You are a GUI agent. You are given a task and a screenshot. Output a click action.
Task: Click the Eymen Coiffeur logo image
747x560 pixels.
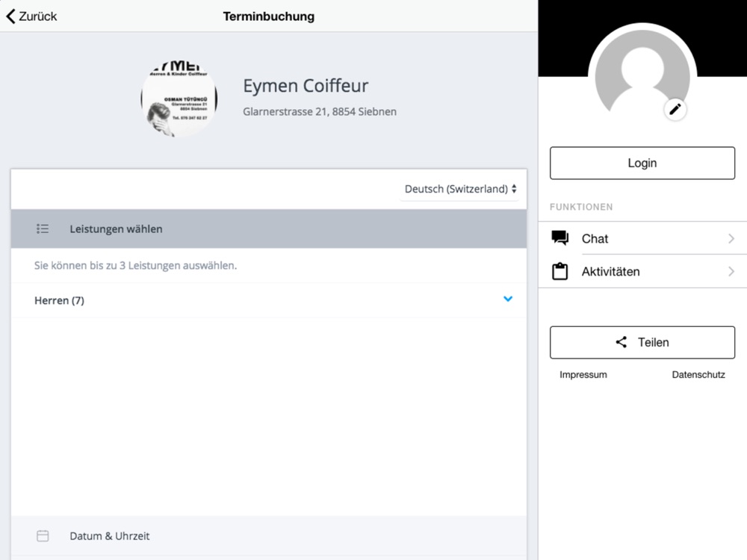(x=179, y=99)
